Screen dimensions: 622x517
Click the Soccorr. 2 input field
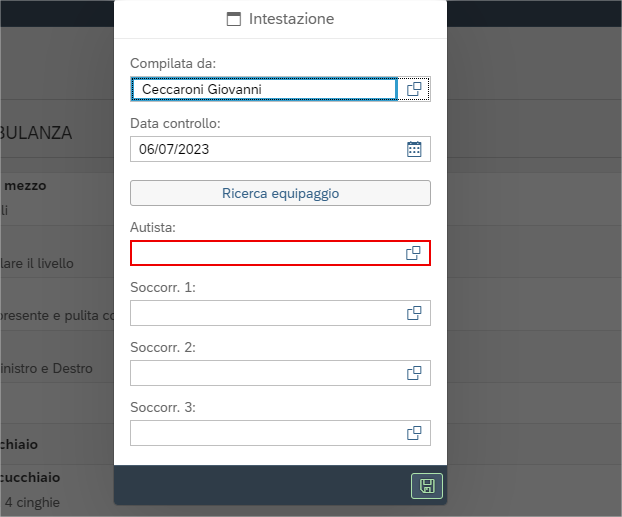tap(264, 373)
